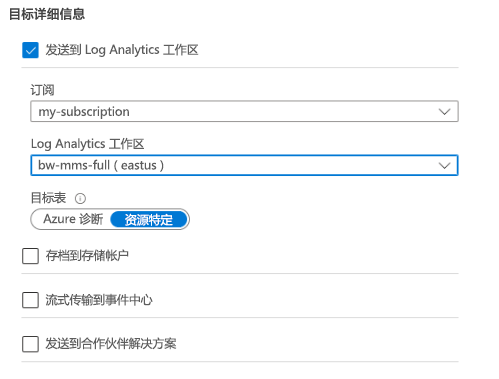The image size is (499, 379).
Task: Choose the 资源特定 table option
Action: 149,220
